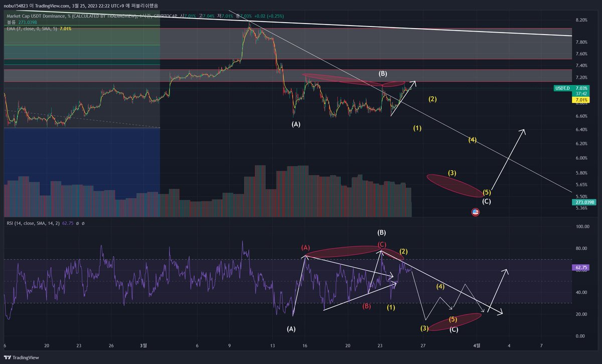The image size is (602, 364).
Task: Click the 27 date label on time axis
Action: (423, 345)
